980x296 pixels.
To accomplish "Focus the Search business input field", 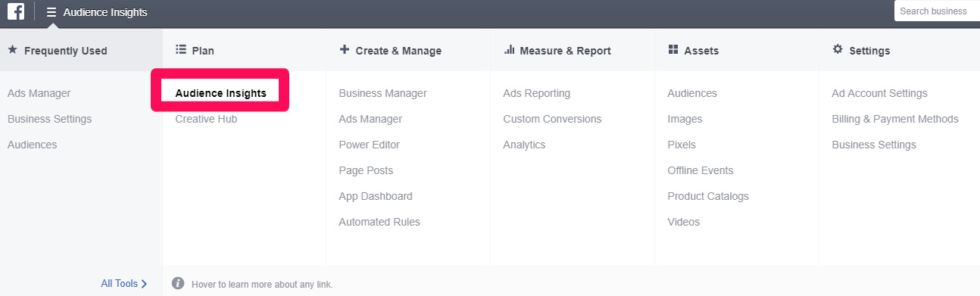I will (x=937, y=11).
